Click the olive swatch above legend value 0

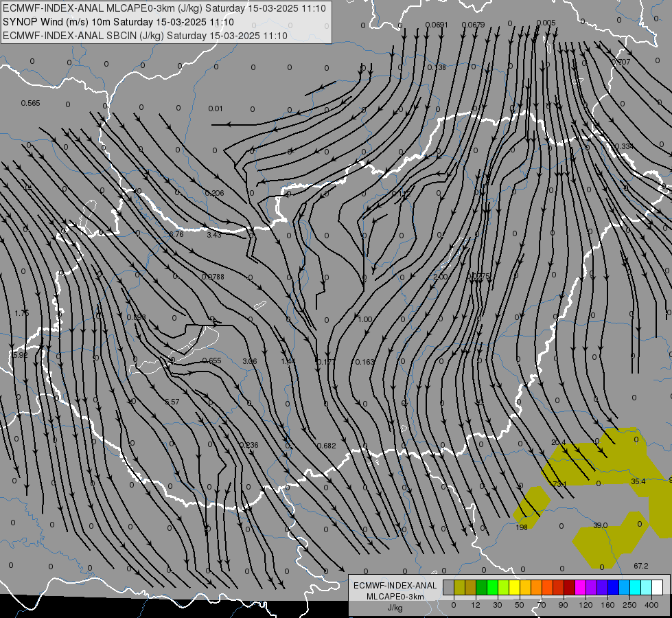(x=459, y=588)
